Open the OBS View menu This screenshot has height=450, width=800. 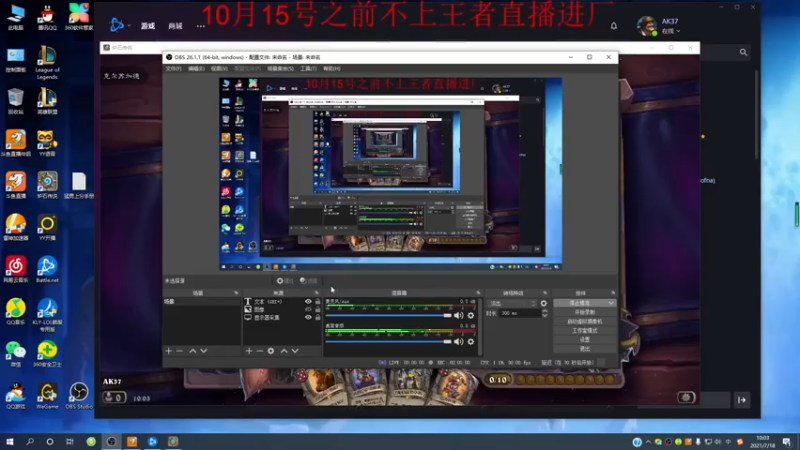click(219, 68)
